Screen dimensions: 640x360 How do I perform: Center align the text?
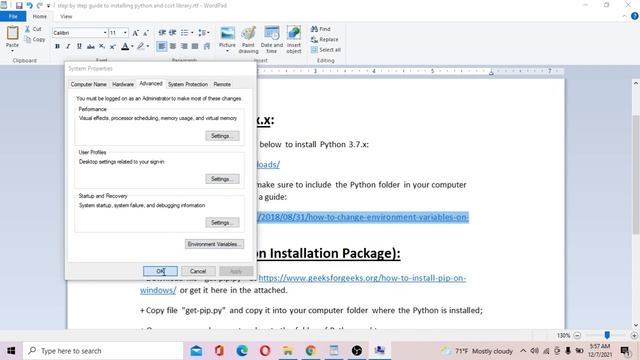(173, 46)
